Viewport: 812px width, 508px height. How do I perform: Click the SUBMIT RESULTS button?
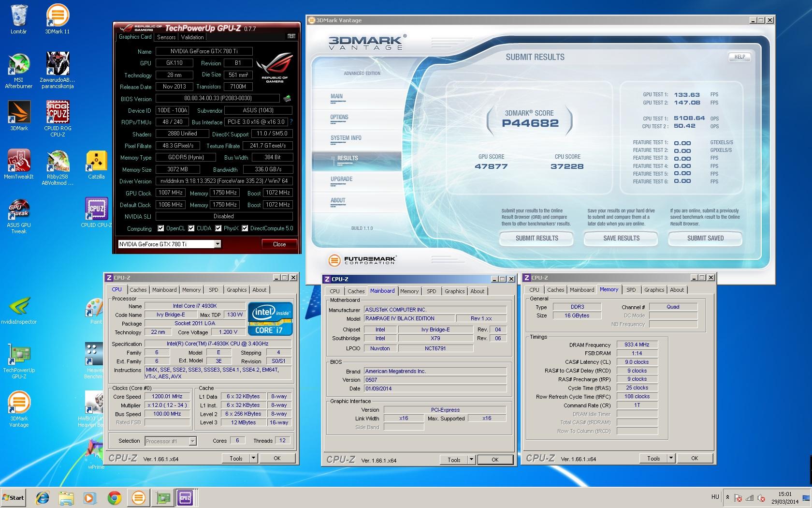pyautogui.click(x=536, y=238)
